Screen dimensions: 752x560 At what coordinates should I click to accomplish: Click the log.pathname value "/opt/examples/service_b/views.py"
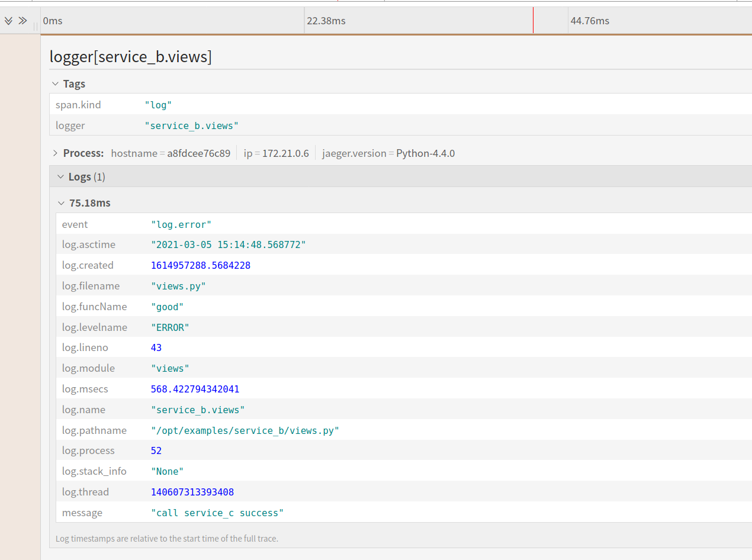coord(245,430)
